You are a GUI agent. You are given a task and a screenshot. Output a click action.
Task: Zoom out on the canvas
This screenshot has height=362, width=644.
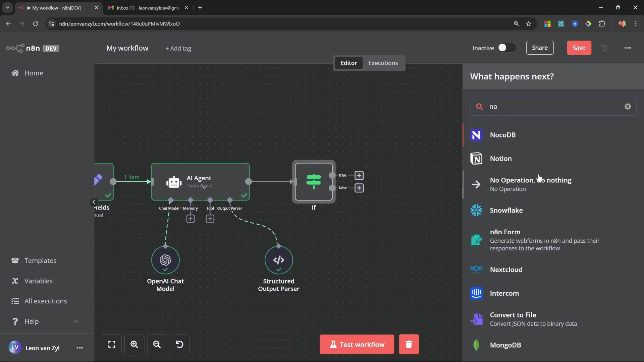pos(157,344)
